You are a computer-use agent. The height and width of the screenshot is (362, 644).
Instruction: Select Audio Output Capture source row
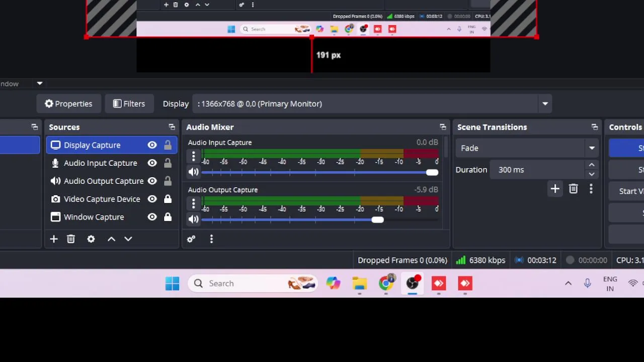112,181
